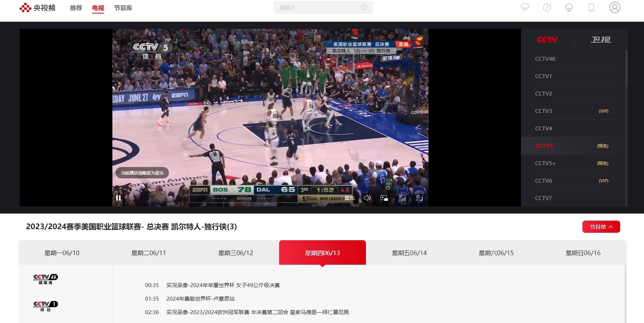Open the mobile app download icon
644x323 pixels.
(x=591, y=7)
